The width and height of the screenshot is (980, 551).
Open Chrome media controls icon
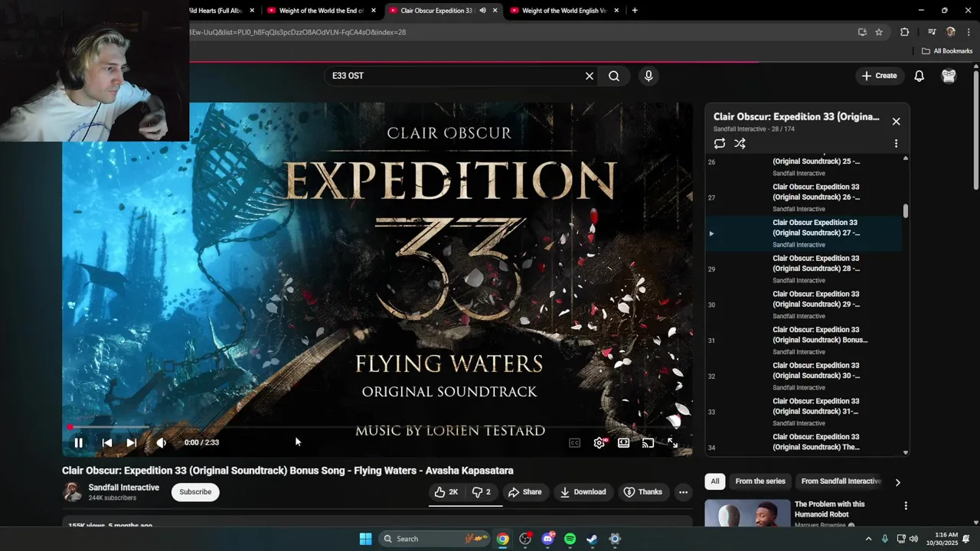[932, 32]
